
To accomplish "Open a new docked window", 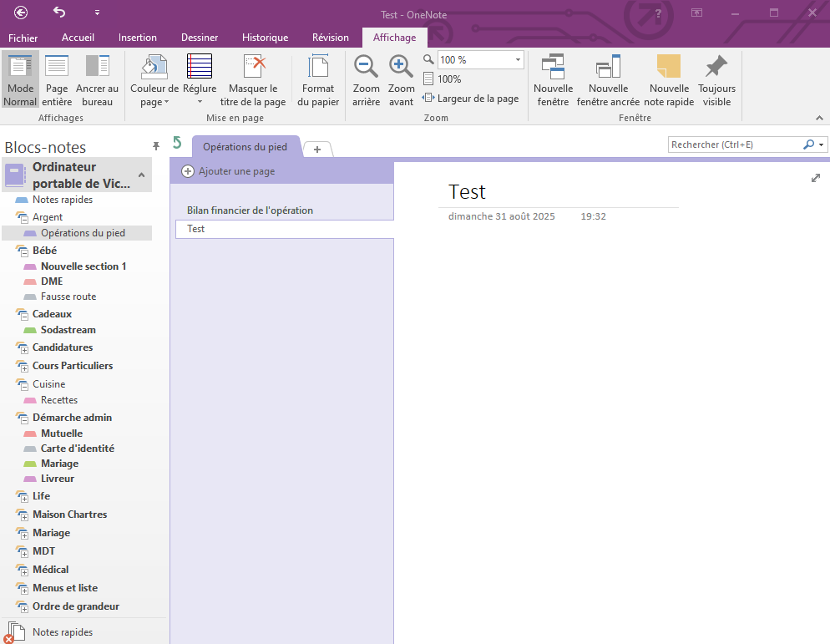I will pyautogui.click(x=608, y=80).
